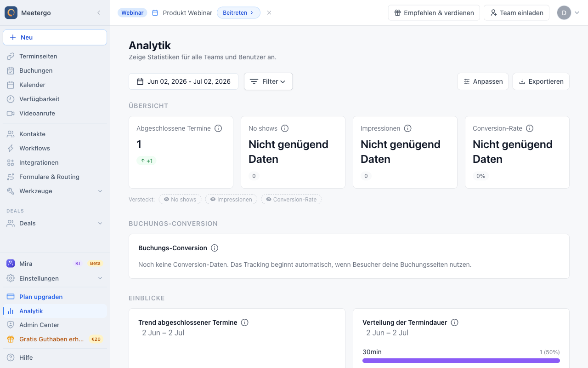Go to Buchungen in the sidebar
Image resolution: width=588 pixels, height=368 pixels.
tap(55, 70)
